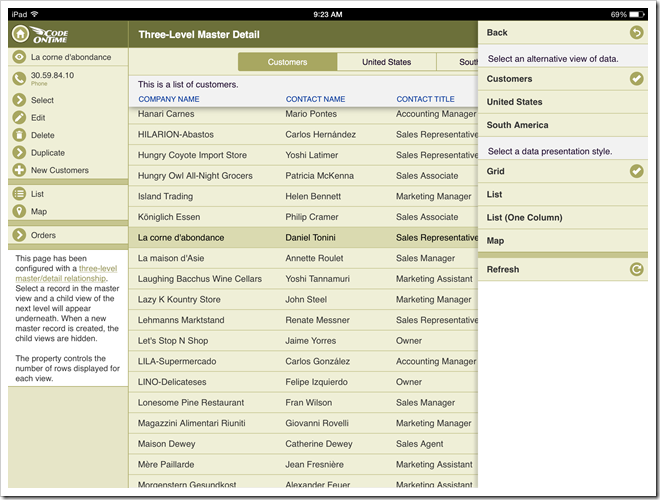The height and width of the screenshot is (500, 660).
Task: Select Hungry Owl All-Night Grocers row
Action: click(x=303, y=176)
